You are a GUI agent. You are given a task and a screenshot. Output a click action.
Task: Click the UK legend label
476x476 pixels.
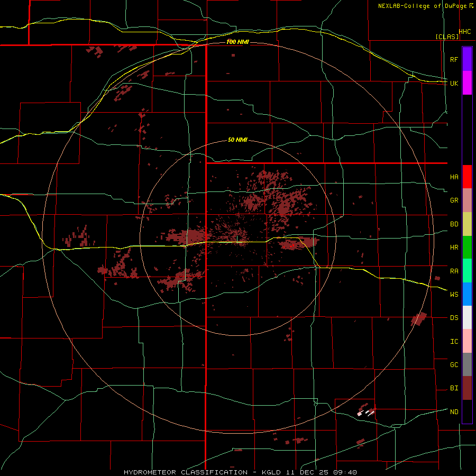(454, 83)
